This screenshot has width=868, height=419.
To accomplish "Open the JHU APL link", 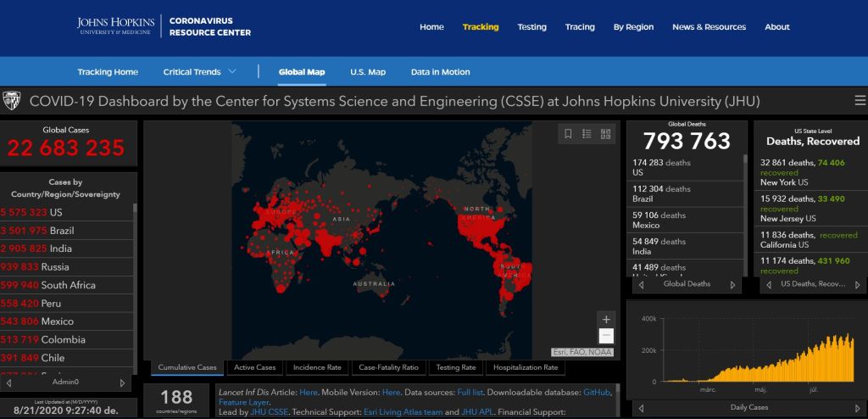I will [x=476, y=412].
